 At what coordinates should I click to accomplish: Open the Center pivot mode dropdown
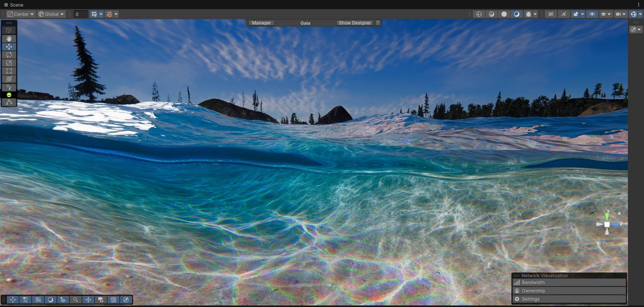(21, 14)
